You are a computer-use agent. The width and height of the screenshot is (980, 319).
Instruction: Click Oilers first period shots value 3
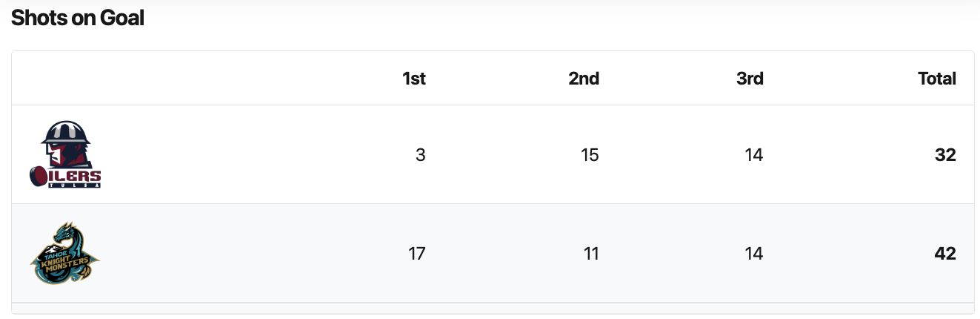click(x=421, y=155)
